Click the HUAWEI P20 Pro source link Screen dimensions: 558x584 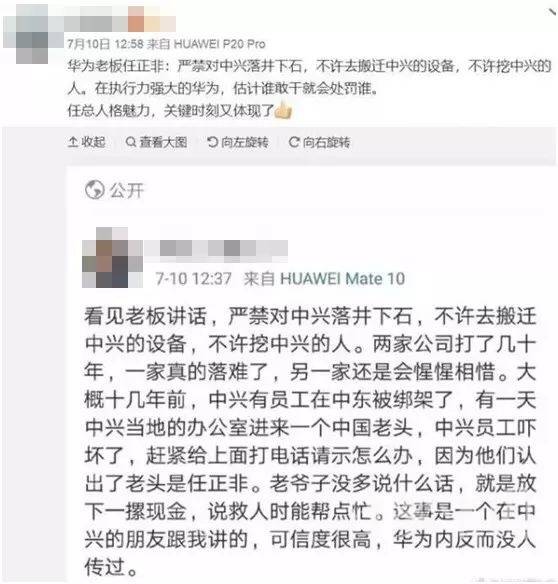pos(220,44)
